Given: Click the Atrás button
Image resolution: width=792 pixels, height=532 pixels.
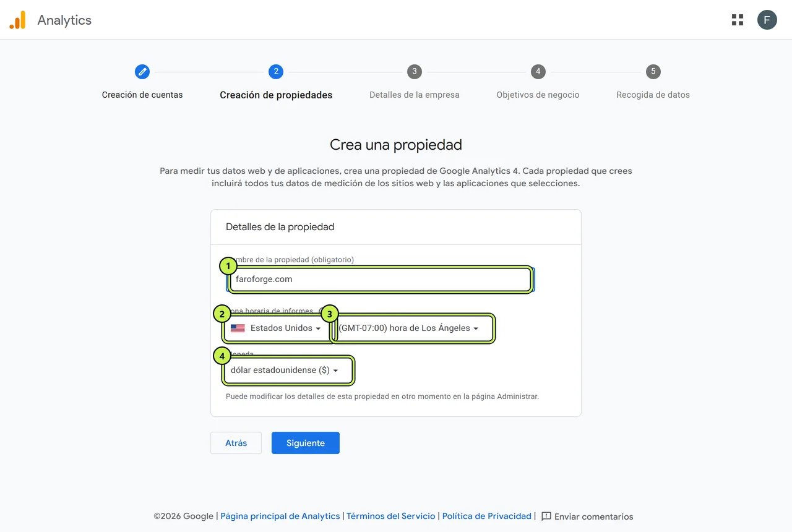Looking at the screenshot, I should [236, 443].
